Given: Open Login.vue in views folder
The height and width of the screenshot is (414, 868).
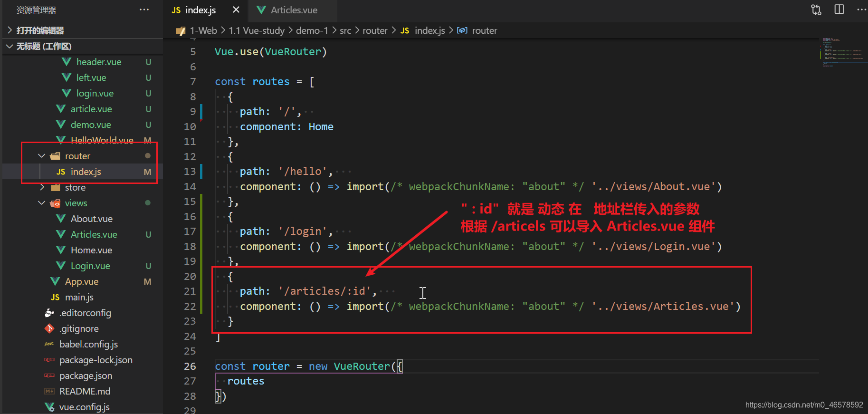Looking at the screenshot, I should (90, 266).
